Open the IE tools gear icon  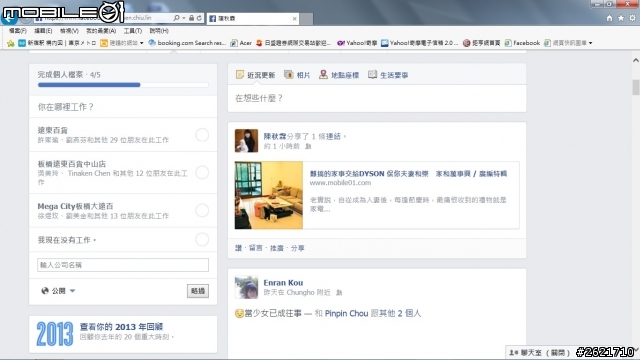point(632,18)
